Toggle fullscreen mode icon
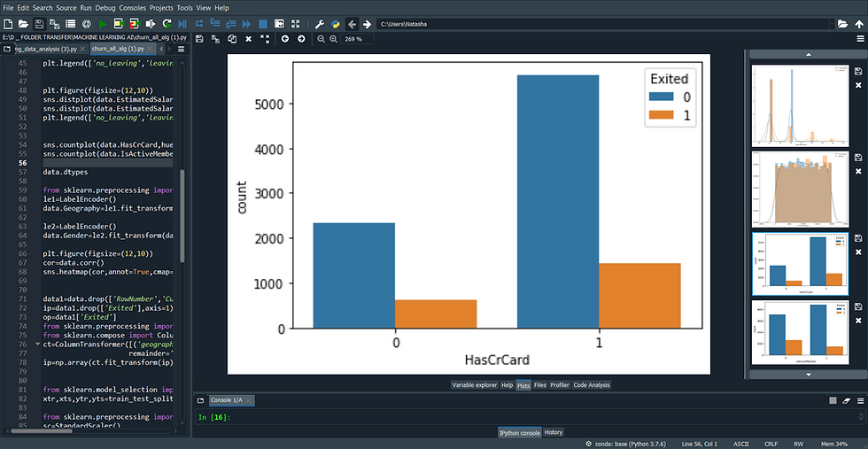 [296, 24]
